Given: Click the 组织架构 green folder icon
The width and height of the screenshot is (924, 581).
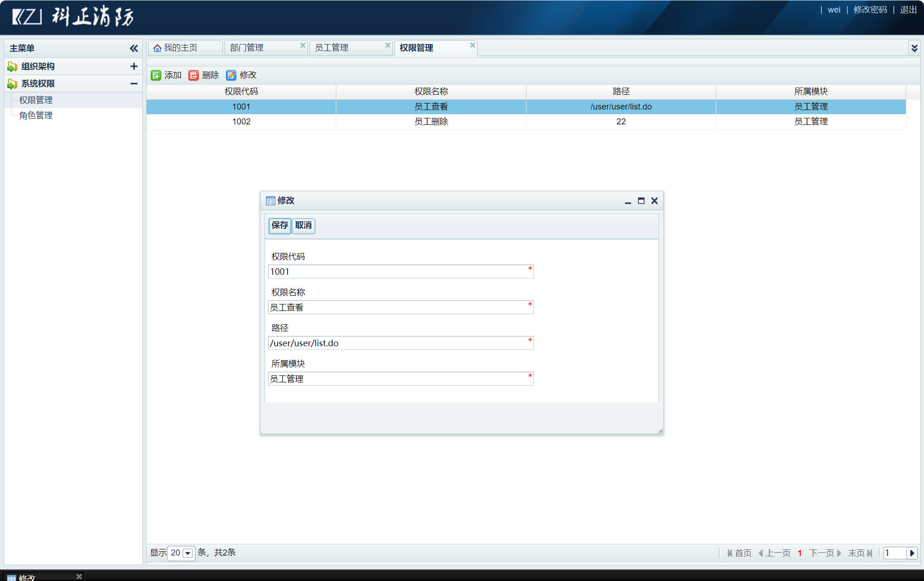Looking at the screenshot, I should 11,66.
